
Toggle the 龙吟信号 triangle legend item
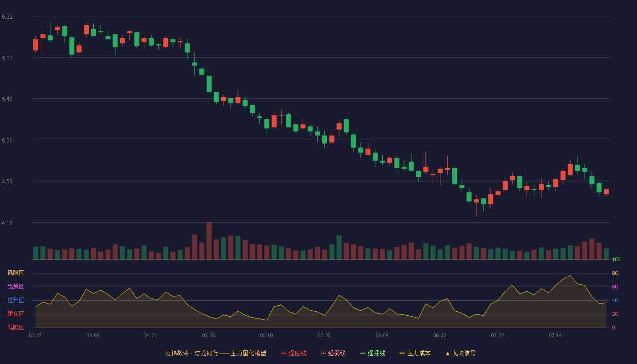coord(460,353)
